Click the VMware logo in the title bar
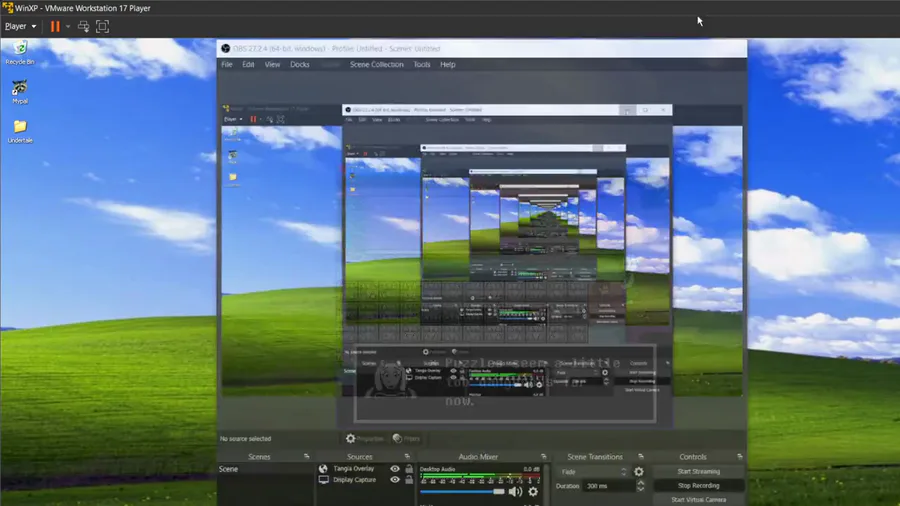 tap(7, 8)
